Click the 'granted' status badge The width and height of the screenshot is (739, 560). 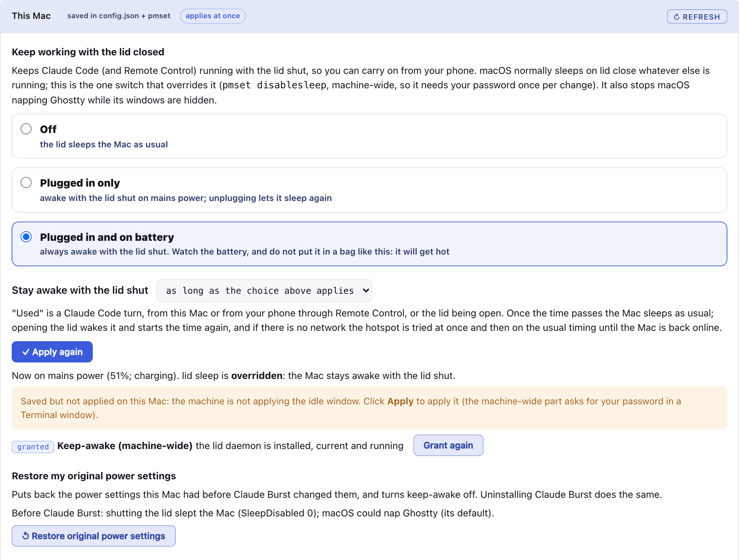point(33,446)
